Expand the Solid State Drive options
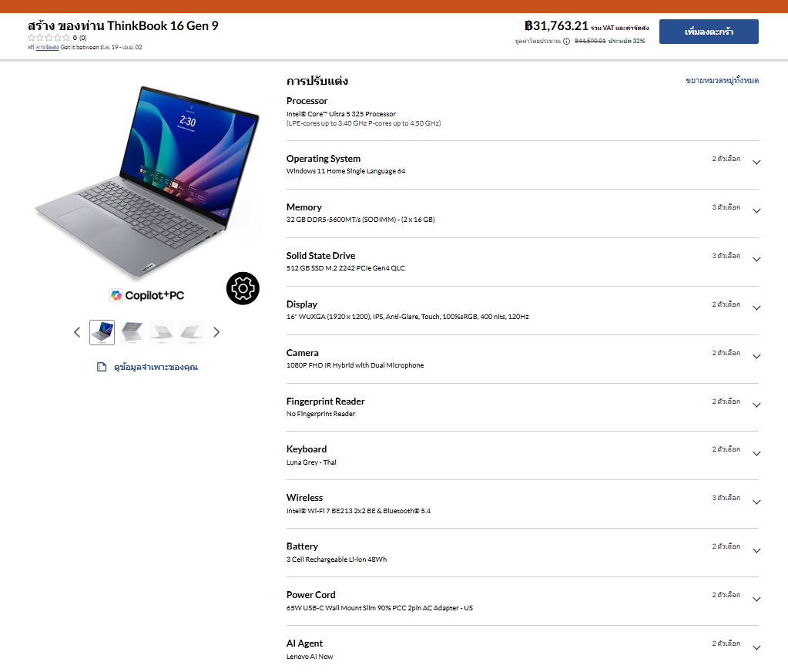The width and height of the screenshot is (788, 672). pos(756,260)
